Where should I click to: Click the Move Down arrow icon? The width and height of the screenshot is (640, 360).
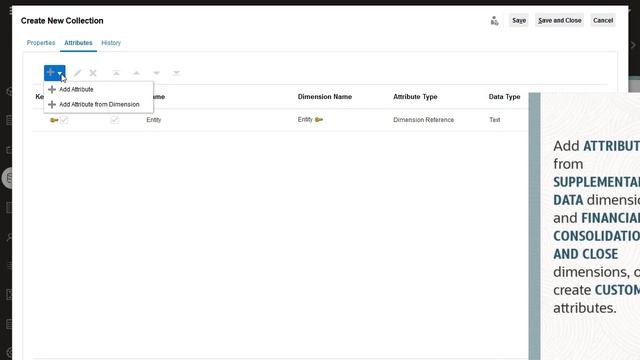point(156,73)
